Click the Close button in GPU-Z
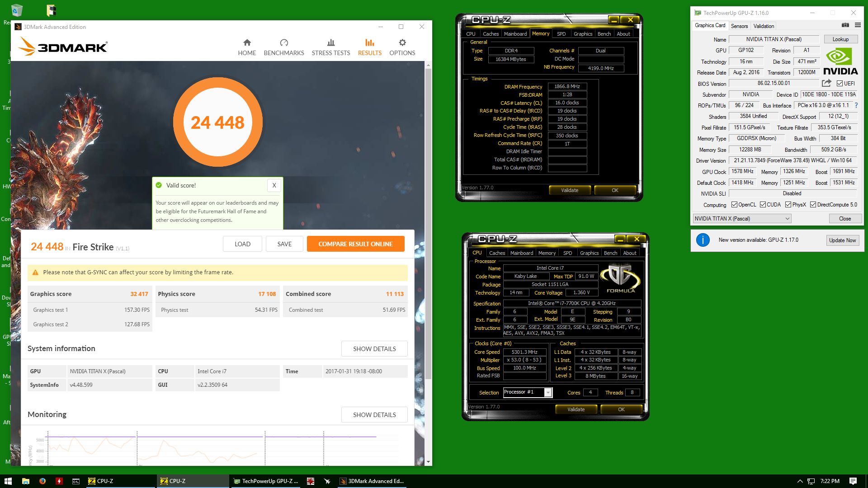Image resolution: width=868 pixels, height=488 pixels. click(x=844, y=219)
